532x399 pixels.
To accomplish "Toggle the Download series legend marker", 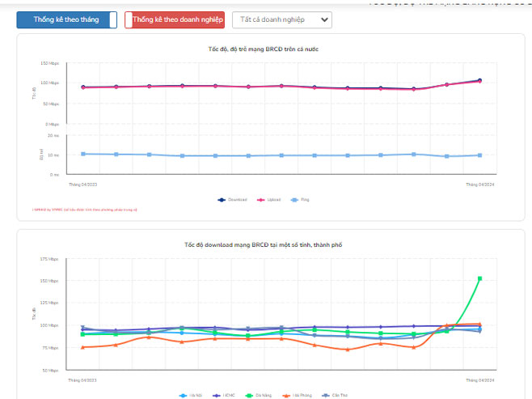I will tap(222, 199).
